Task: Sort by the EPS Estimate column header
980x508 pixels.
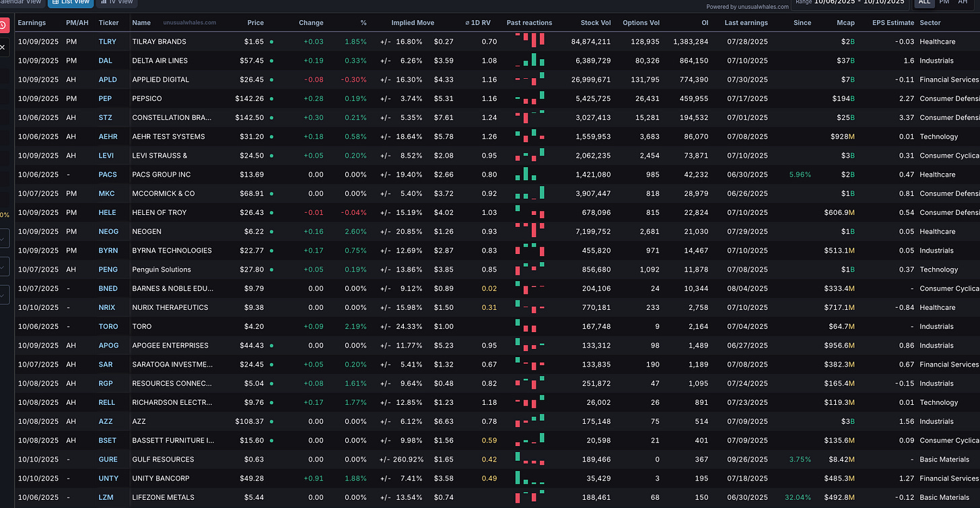Action: (x=893, y=23)
